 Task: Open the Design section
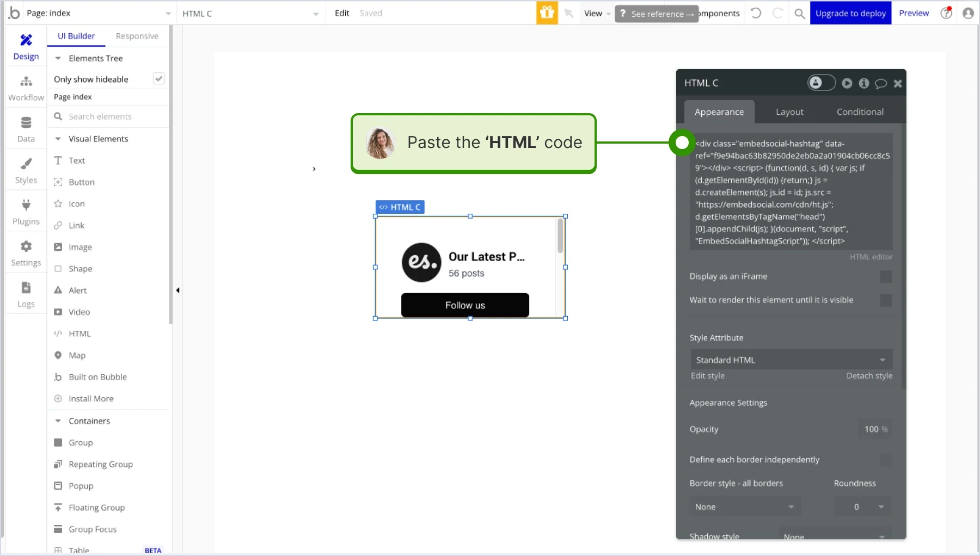click(26, 47)
